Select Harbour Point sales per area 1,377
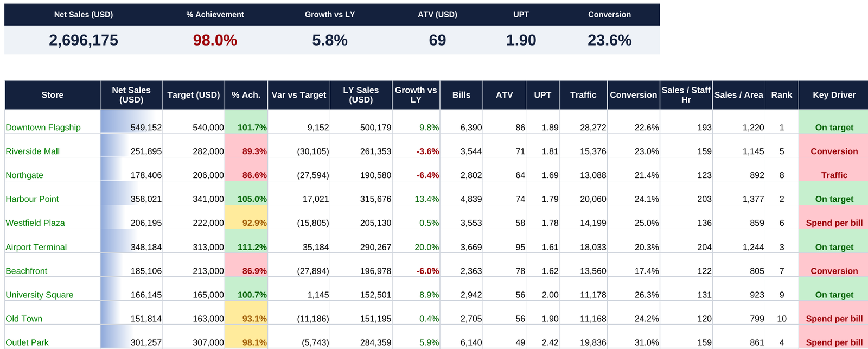Viewport: 868px width, 349px height. click(x=739, y=193)
